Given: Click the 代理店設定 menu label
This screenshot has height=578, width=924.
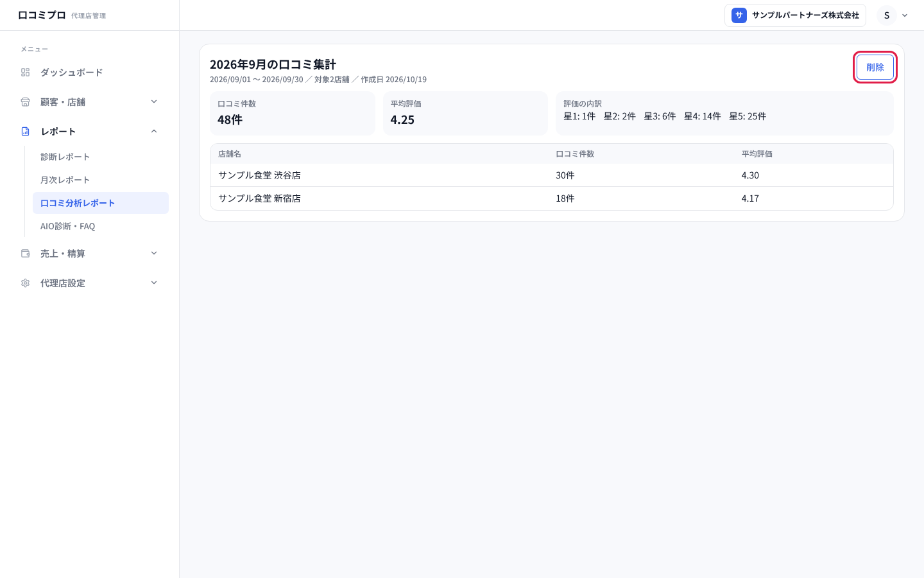Looking at the screenshot, I should [63, 283].
